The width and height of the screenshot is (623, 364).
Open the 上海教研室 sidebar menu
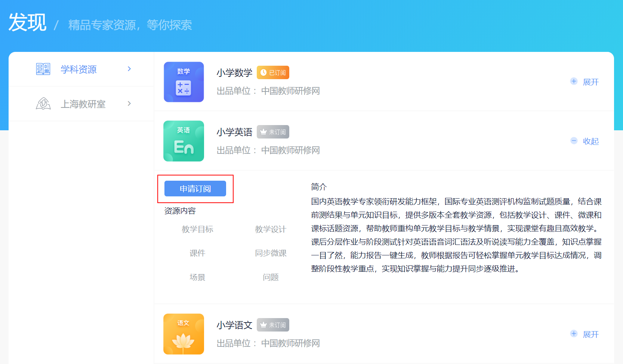[x=83, y=104]
